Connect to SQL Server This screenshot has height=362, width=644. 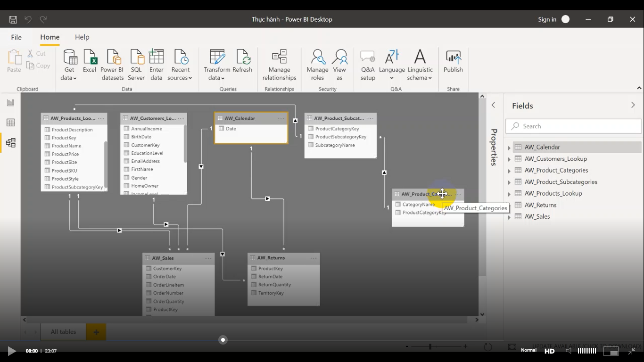click(x=136, y=65)
